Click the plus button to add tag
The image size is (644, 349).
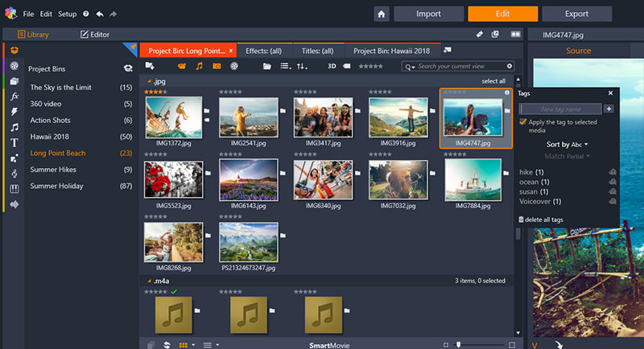click(x=609, y=109)
